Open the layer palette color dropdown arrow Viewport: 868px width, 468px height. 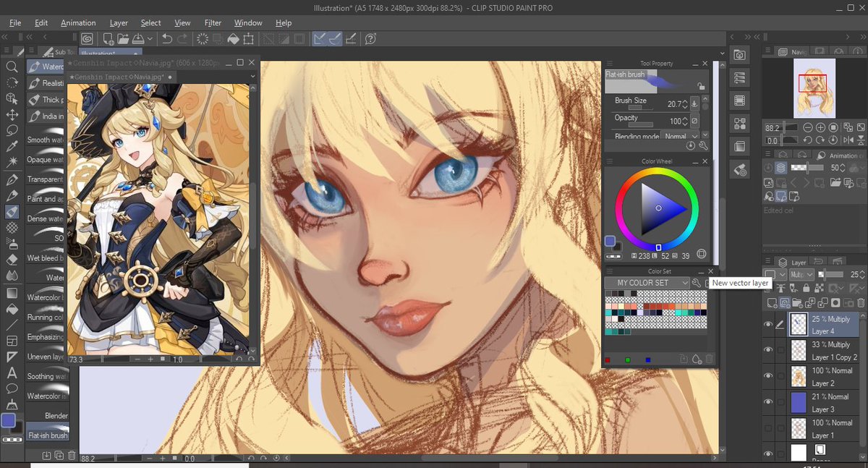pos(782,275)
